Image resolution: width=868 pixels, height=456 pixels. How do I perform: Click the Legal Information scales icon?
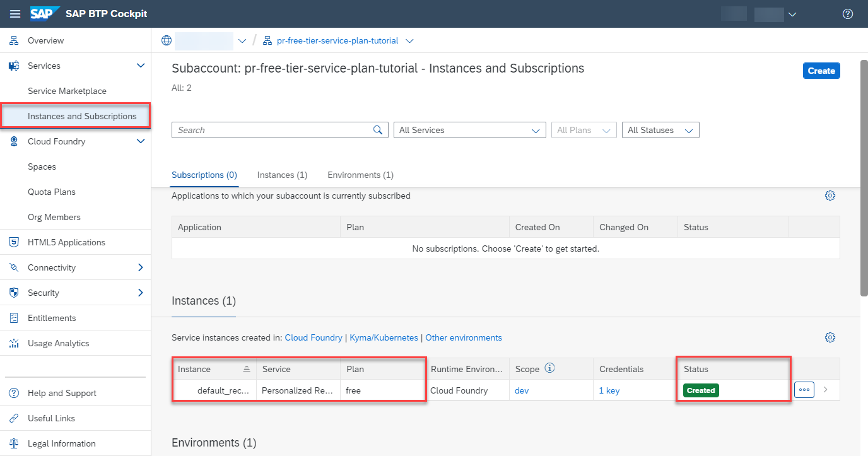14,443
